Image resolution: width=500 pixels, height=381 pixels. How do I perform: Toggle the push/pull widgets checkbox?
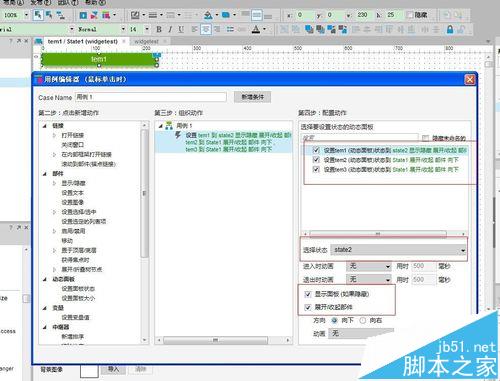[x=308, y=307]
